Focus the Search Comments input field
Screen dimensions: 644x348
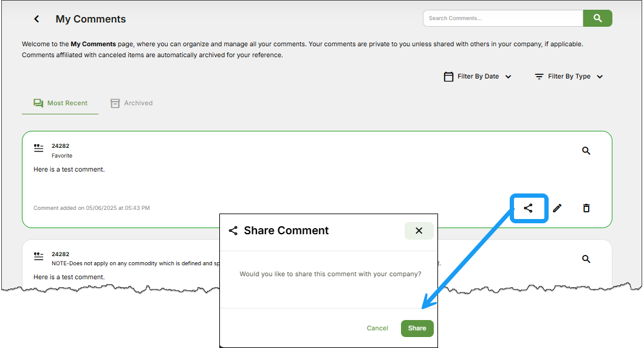coord(502,18)
